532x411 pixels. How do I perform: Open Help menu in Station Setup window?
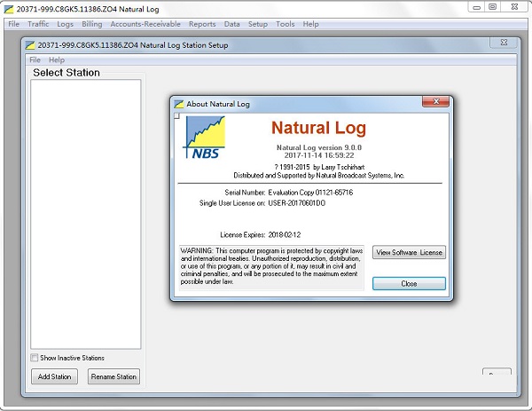pyautogui.click(x=57, y=59)
